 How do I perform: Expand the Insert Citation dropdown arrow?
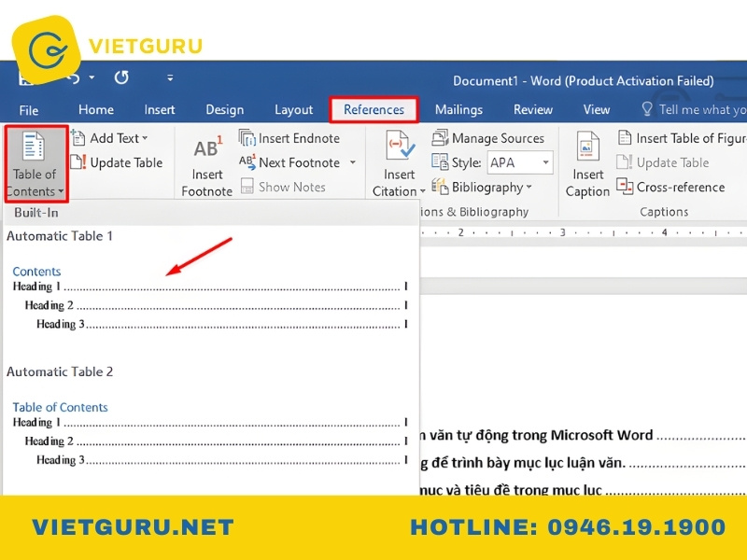tap(423, 191)
